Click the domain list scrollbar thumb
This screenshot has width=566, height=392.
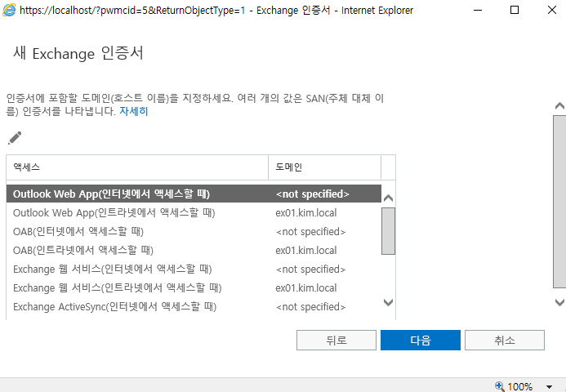click(x=389, y=231)
